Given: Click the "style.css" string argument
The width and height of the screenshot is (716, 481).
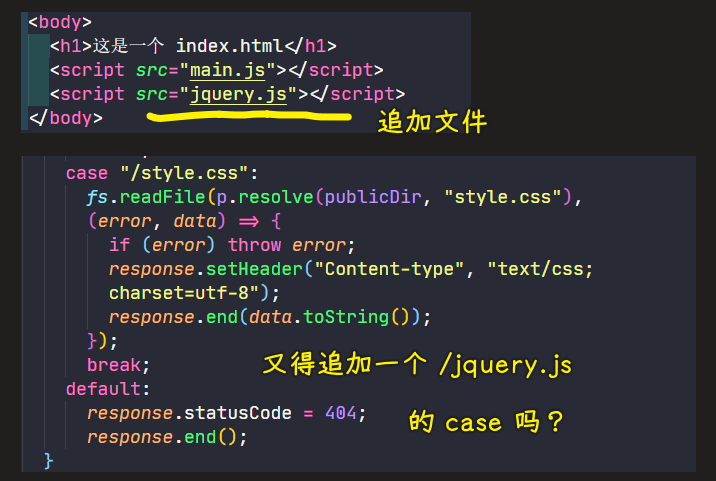Looking at the screenshot, I should pyautogui.click(x=503, y=197).
